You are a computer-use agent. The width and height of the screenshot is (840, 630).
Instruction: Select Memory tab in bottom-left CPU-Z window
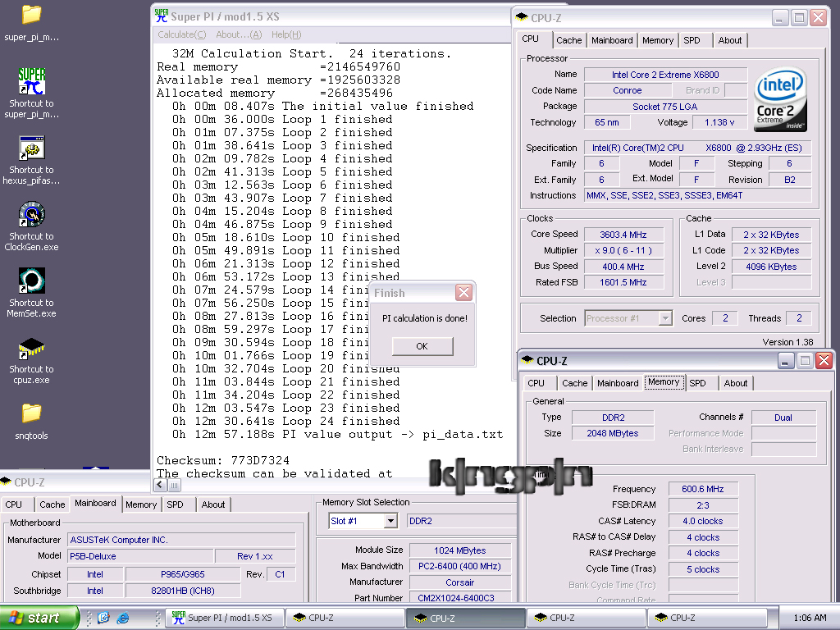coord(141,504)
